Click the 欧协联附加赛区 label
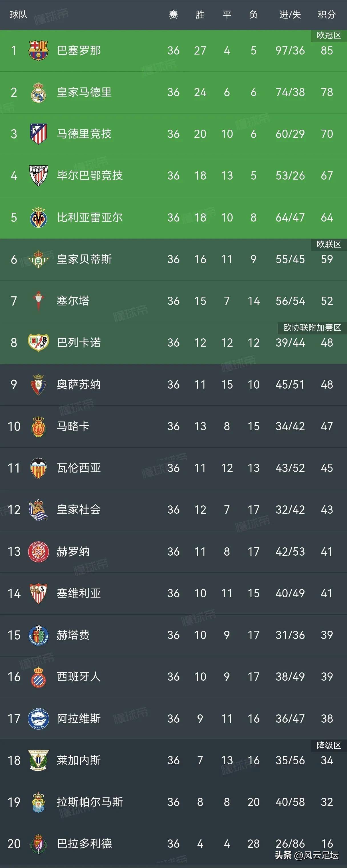This screenshot has height=868, width=347. click(x=312, y=327)
